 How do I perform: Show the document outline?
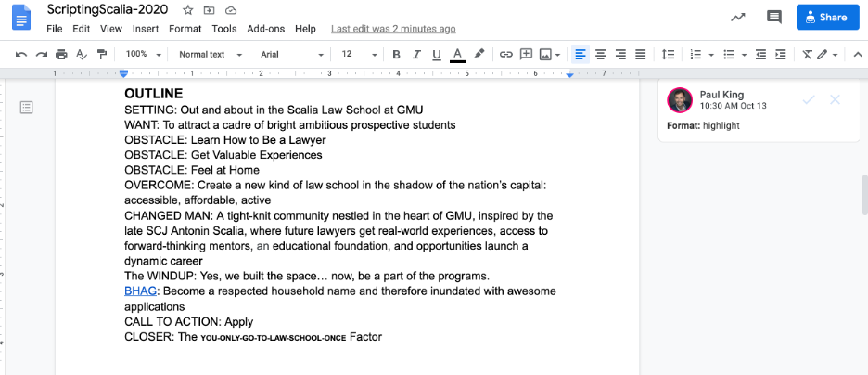26,108
